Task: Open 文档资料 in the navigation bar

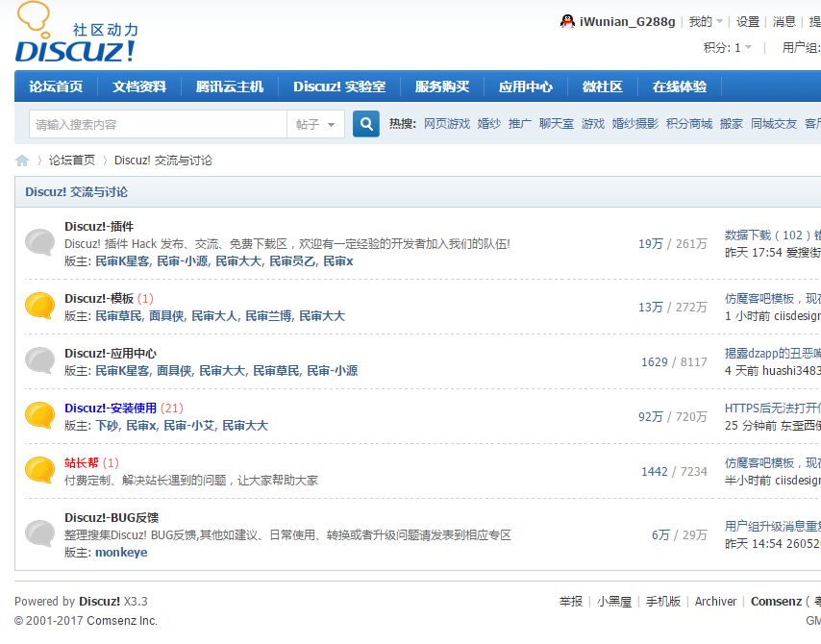Action: click(139, 87)
